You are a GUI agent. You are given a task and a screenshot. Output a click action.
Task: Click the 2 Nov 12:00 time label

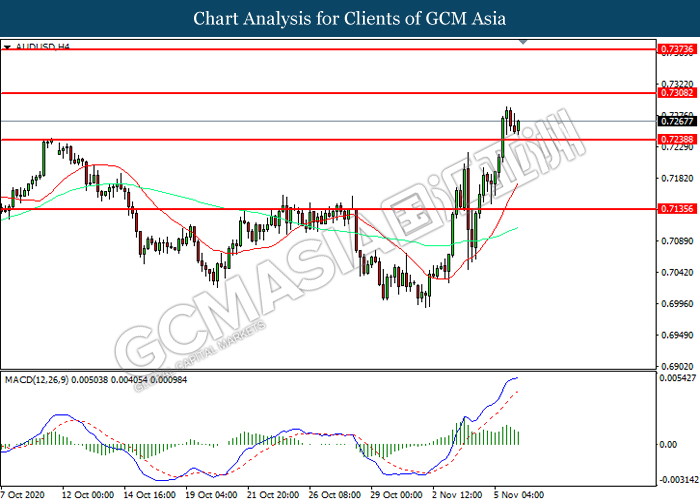[458, 495]
